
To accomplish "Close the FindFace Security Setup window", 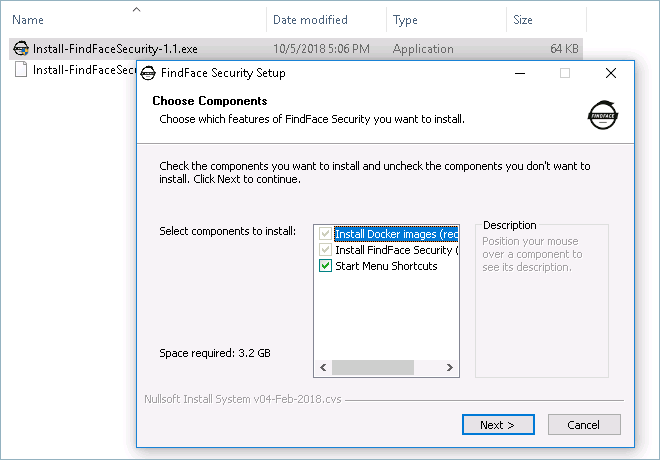I will coord(611,73).
